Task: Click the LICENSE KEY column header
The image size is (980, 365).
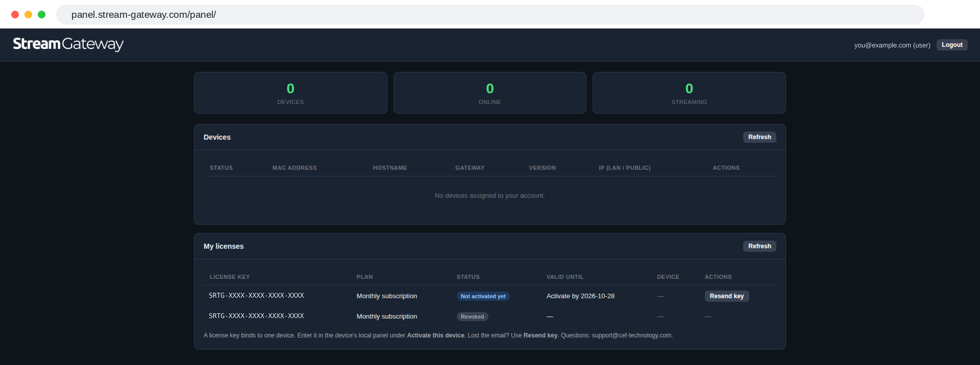Action: click(x=230, y=277)
